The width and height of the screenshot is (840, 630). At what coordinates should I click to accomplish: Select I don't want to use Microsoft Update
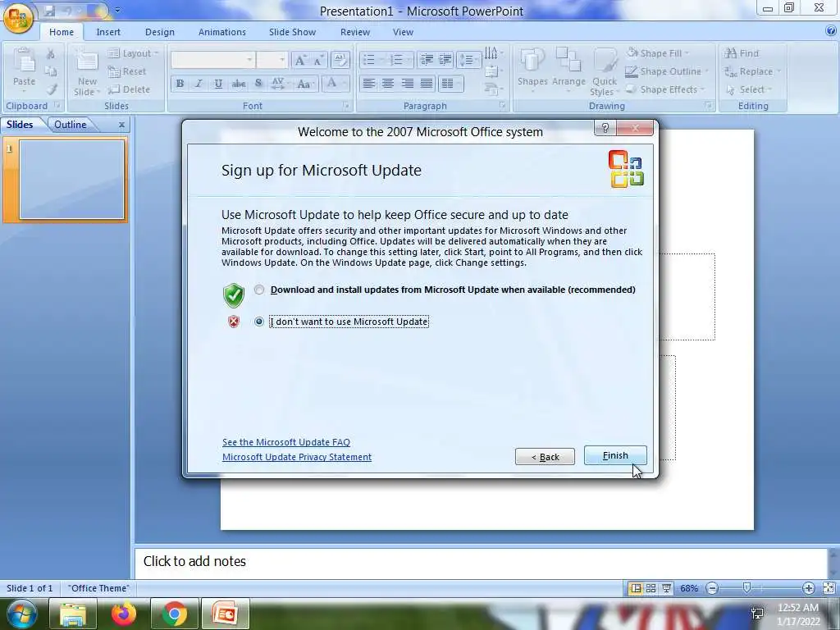click(x=259, y=322)
